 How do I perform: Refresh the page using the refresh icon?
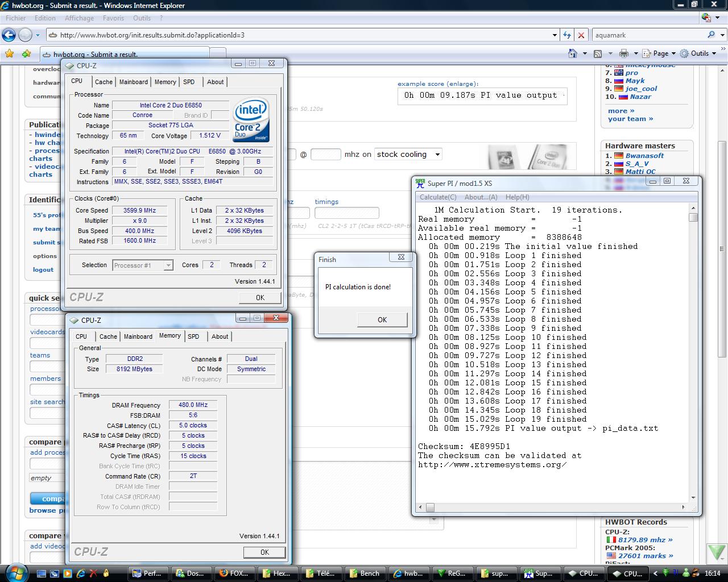[x=567, y=35]
